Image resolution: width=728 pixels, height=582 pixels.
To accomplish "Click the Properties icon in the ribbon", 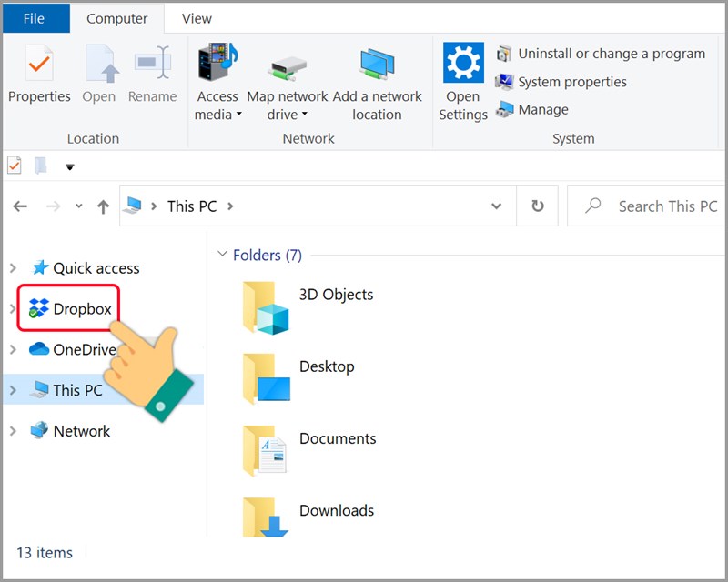I will [39, 65].
